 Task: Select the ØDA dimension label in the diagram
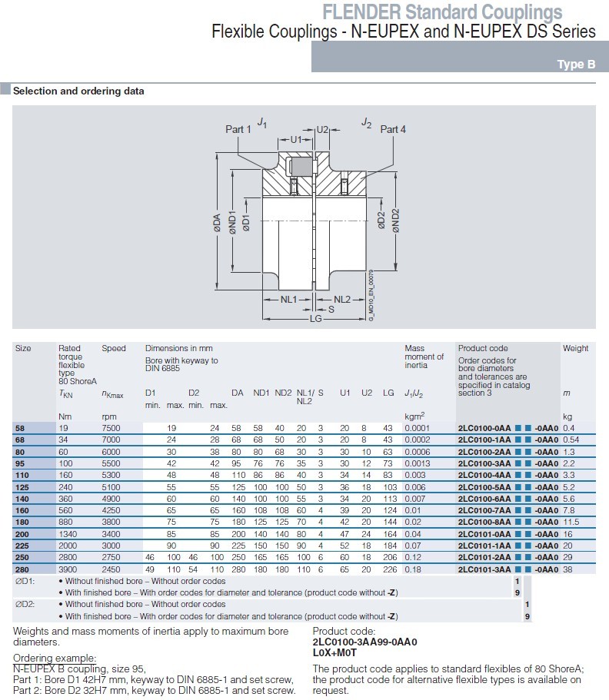click(217, 223)
